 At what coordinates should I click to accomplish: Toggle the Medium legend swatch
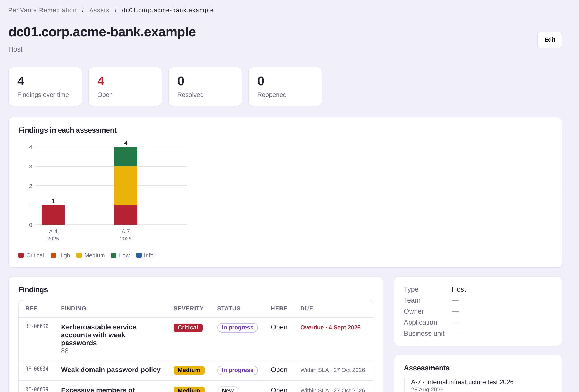(x=79, y=255)
